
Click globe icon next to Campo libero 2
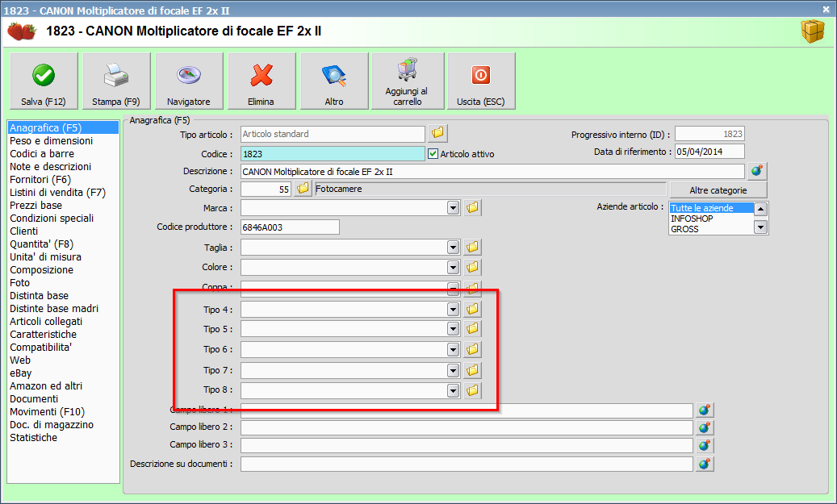tap(705, 427)
